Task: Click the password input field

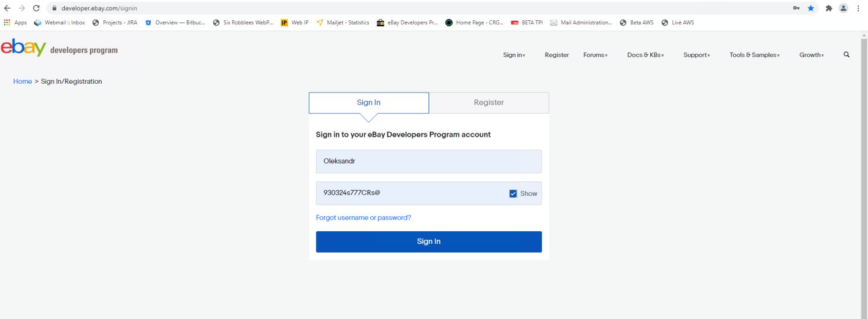Action: pos(429,194)
